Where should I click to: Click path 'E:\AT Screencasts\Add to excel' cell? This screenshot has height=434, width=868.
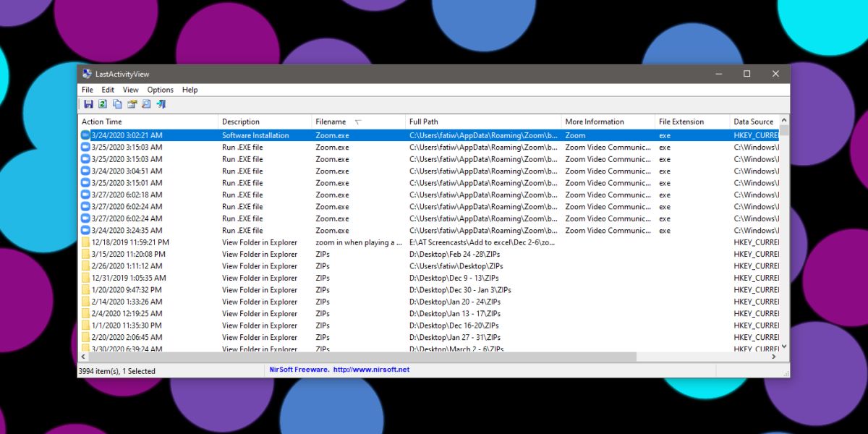tap(482, 242)
